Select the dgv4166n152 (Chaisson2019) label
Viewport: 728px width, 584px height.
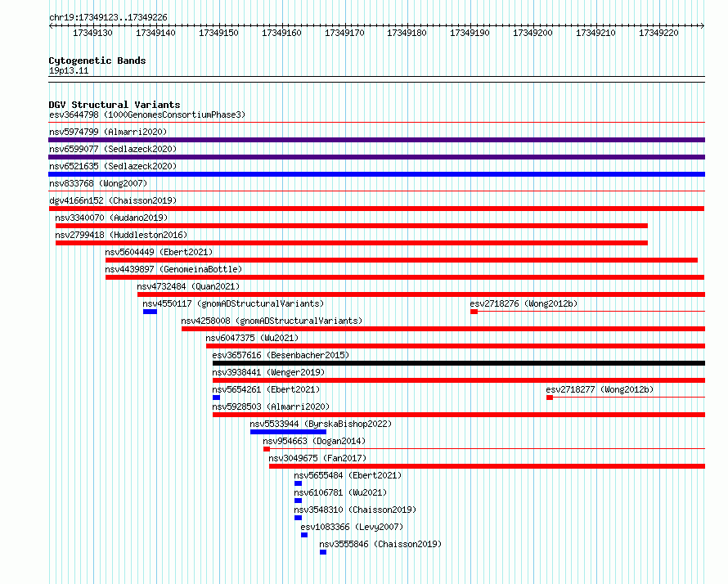[113, 200]
